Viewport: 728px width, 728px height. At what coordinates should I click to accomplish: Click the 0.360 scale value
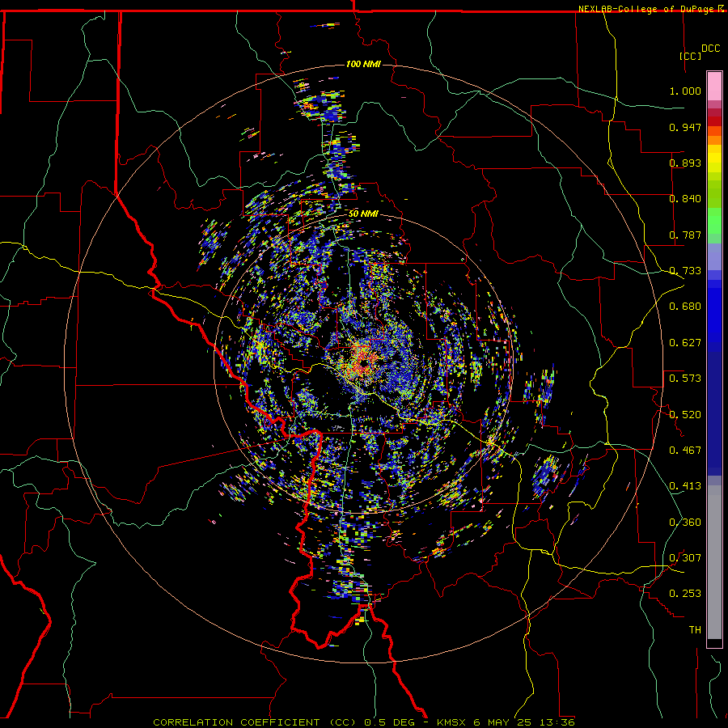tap(685, 523)
